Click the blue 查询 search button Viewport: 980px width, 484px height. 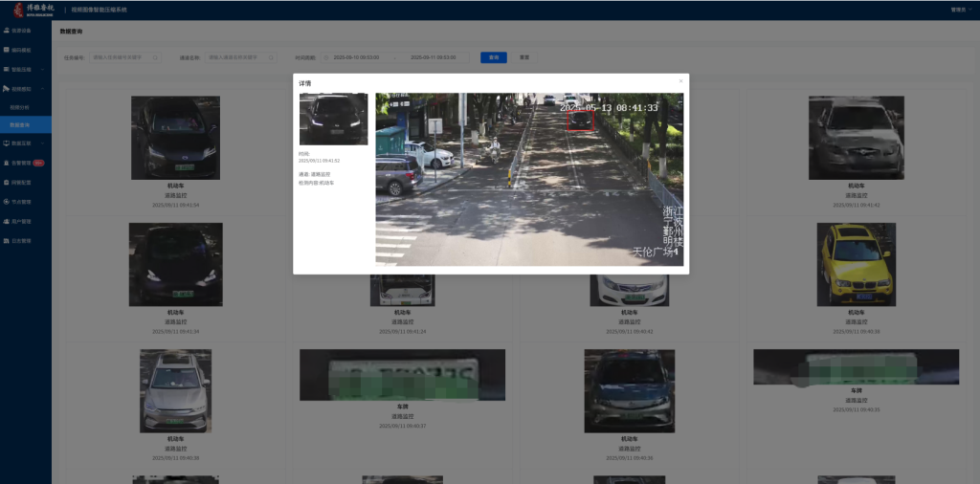[493, 57]
